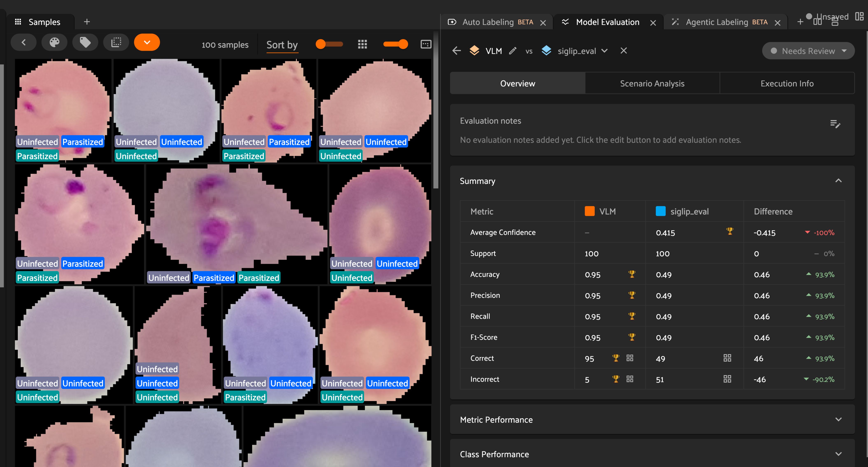
Task: Expand the Metric Performance section
Action: point(838,419)
